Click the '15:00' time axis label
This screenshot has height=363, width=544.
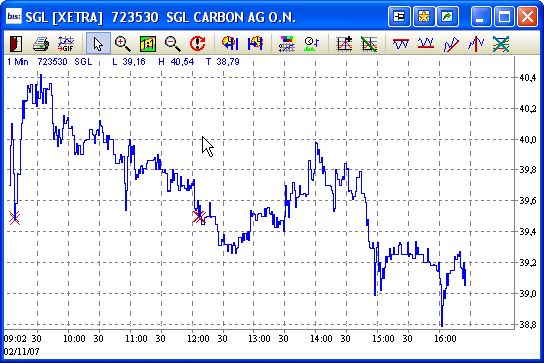tap(383, 339)
